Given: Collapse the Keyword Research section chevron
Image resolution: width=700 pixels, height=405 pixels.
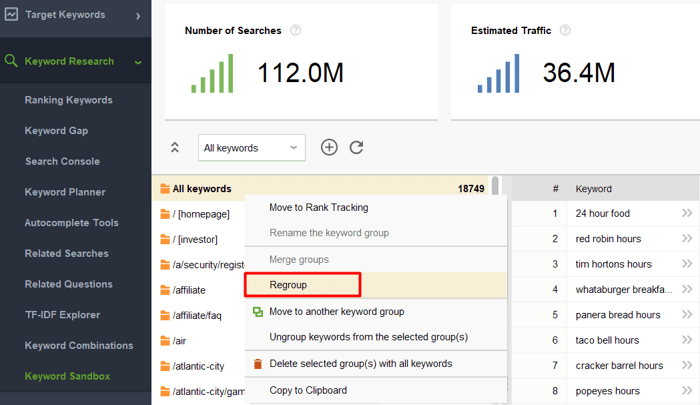Looking at the screenshot, I should coord(138,62).
